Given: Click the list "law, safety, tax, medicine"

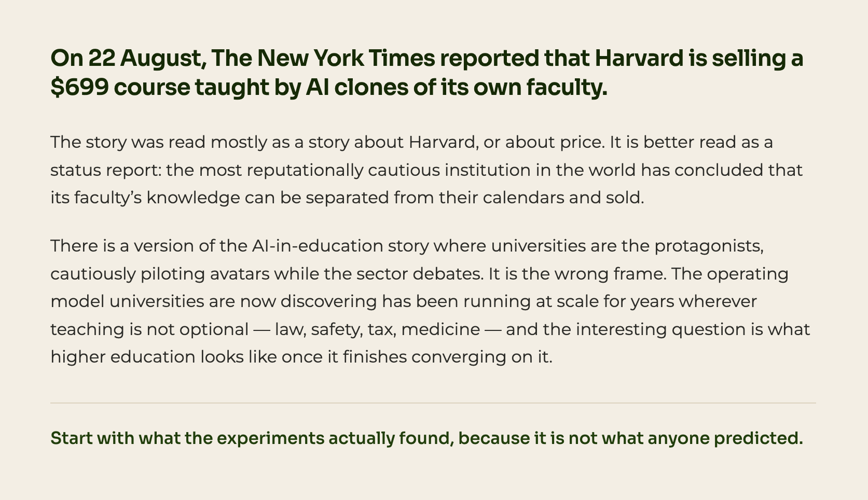Looking at the screenshot, I should click(377, 329).
